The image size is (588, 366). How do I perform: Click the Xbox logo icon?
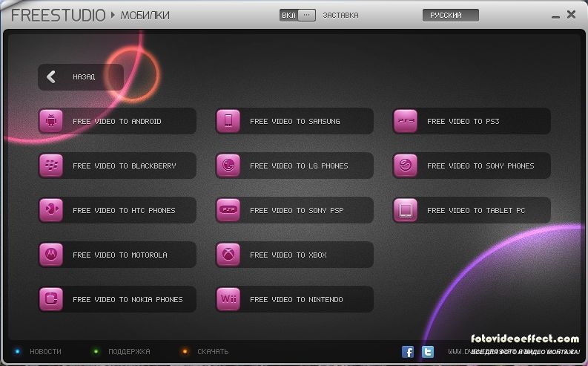pos(228,255)
